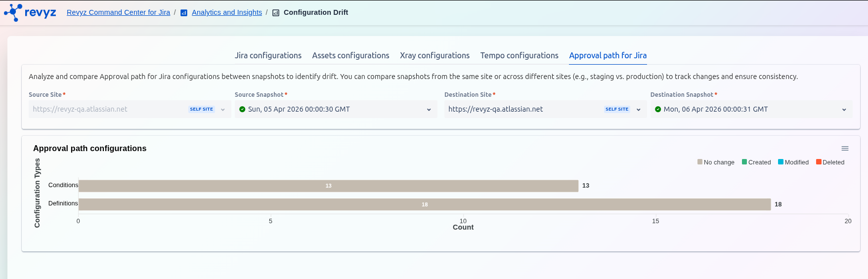Expand the Destination Snapshot dropdown
The image size is (868, 279).
844,110
